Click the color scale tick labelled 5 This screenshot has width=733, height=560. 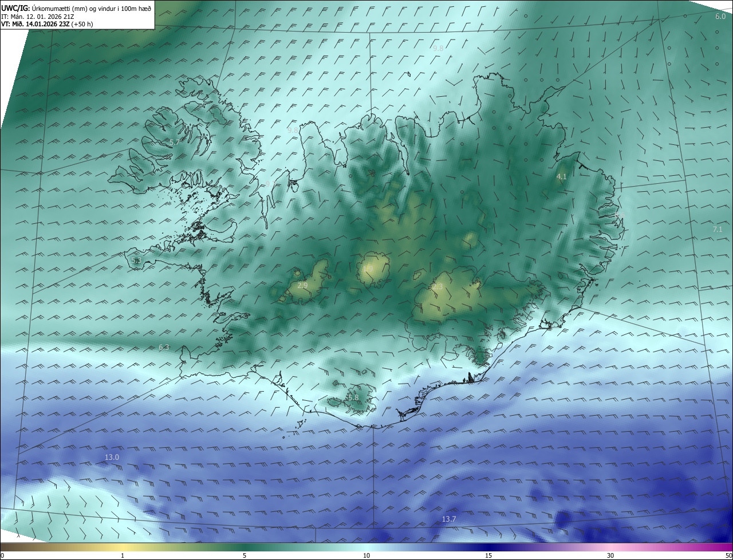pyautogui.click(x=245, y=555)
